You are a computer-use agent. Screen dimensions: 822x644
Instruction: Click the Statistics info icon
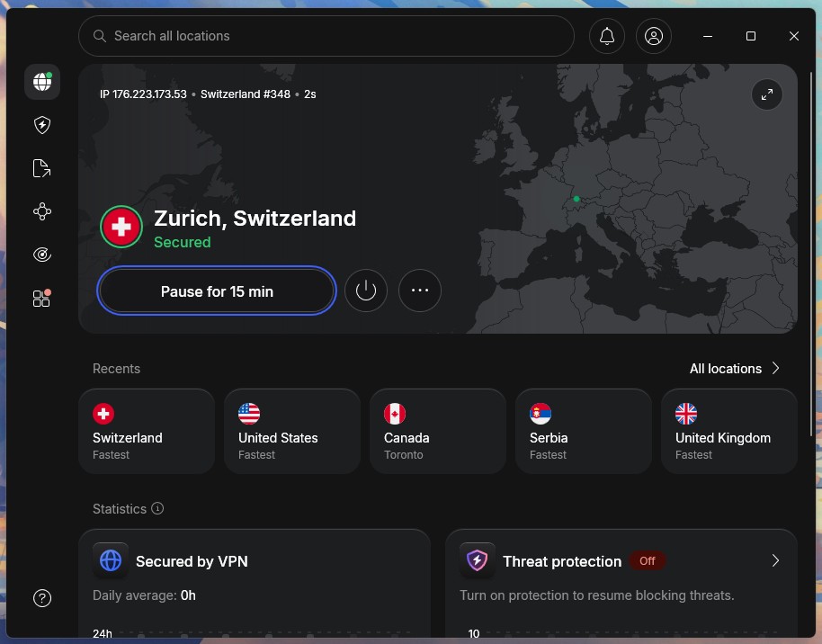(157, 508)
